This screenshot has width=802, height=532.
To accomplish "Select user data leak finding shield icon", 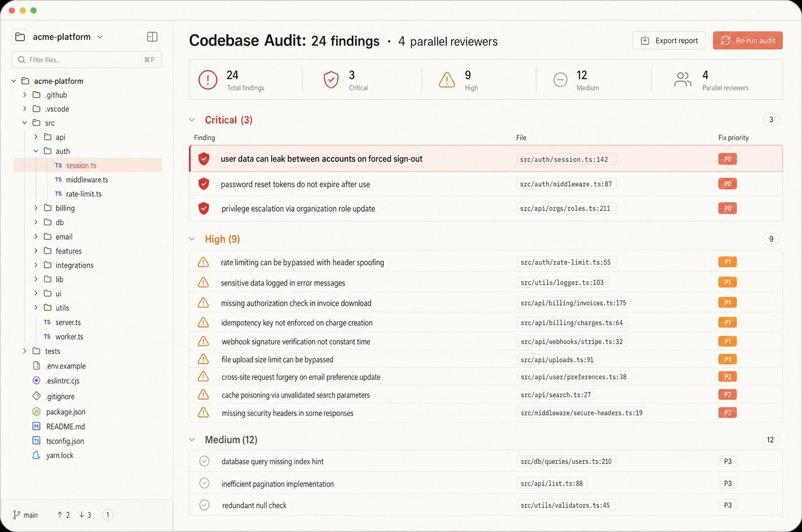I will (x=203, y=159).
